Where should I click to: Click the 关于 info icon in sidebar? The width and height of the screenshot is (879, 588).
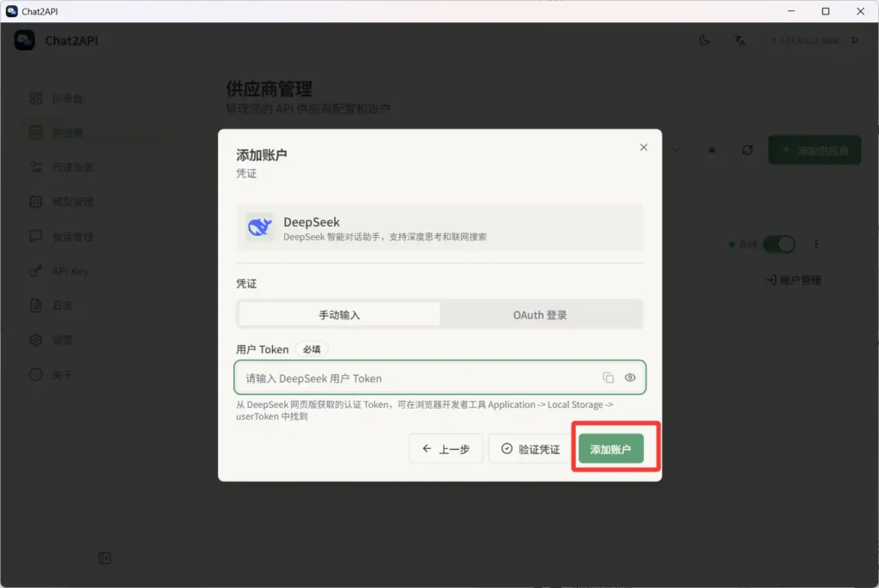tap(35, 374)
